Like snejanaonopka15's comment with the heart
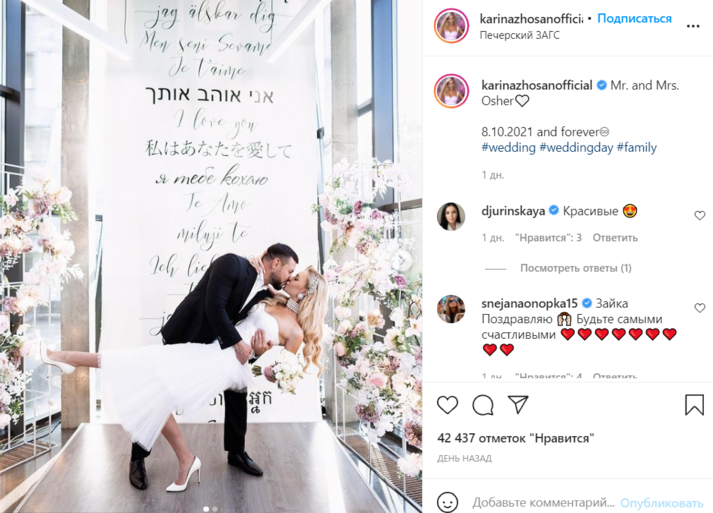 (699, 308)
